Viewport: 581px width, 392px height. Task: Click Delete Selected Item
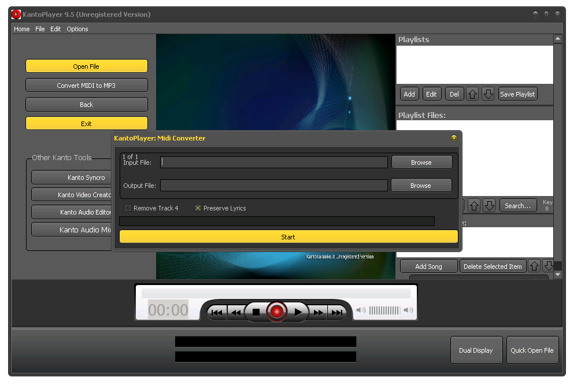pos(493,267)
